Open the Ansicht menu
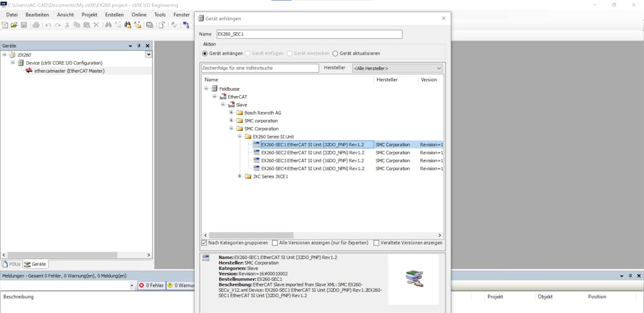 click(66, 15)
